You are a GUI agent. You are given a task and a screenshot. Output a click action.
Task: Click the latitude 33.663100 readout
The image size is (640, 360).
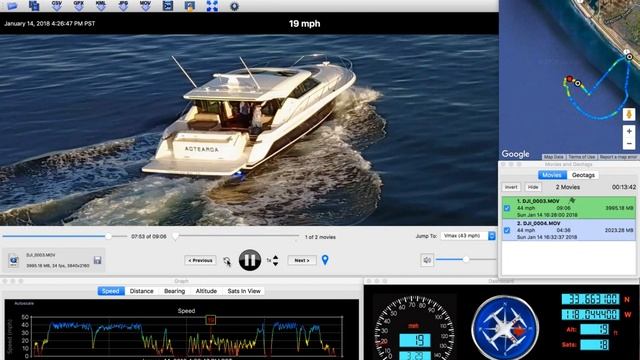coord(590,299)
